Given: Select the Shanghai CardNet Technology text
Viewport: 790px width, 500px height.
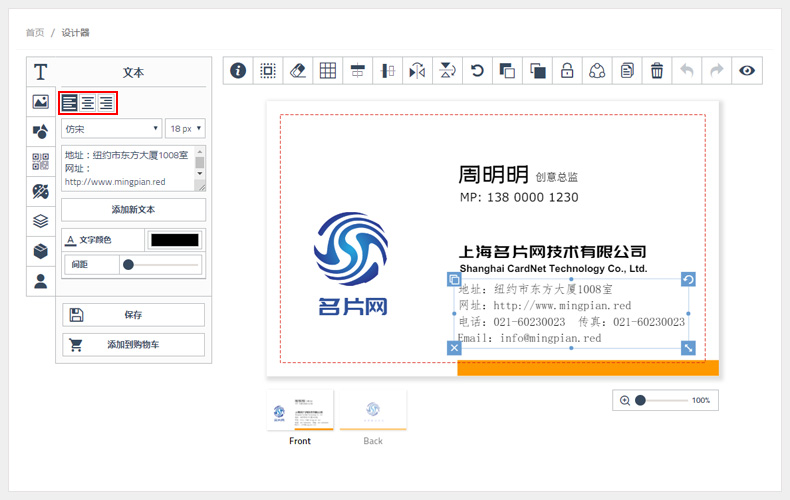Looking at the screenshot, I should click(553, 269).
